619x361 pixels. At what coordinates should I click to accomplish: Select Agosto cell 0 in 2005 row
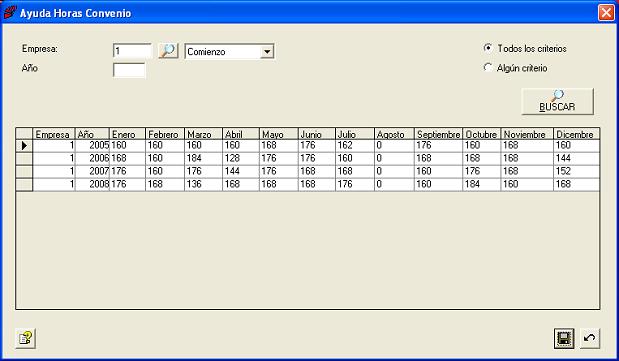coord(394,146)
